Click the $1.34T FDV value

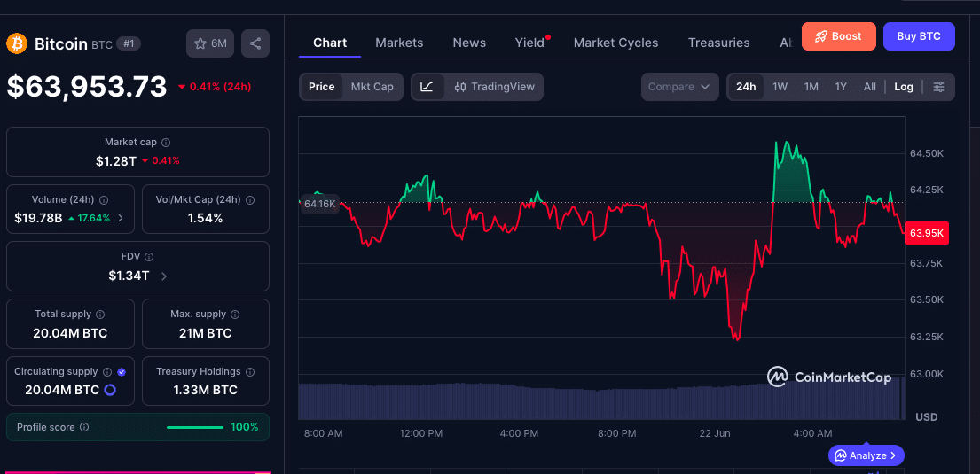point(129,276)
